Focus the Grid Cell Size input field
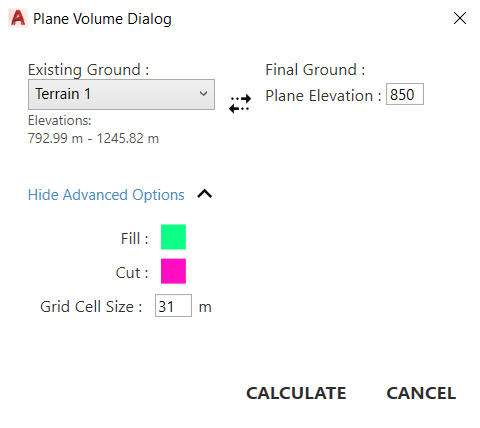The width and height of the screenshot is (480, 428). point(173,305)
